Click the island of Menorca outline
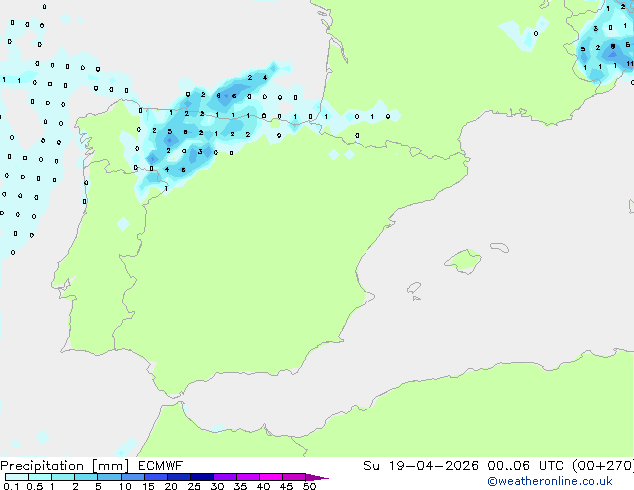The height and width of the screenshot is (490, 634). (x=500, y=247)
